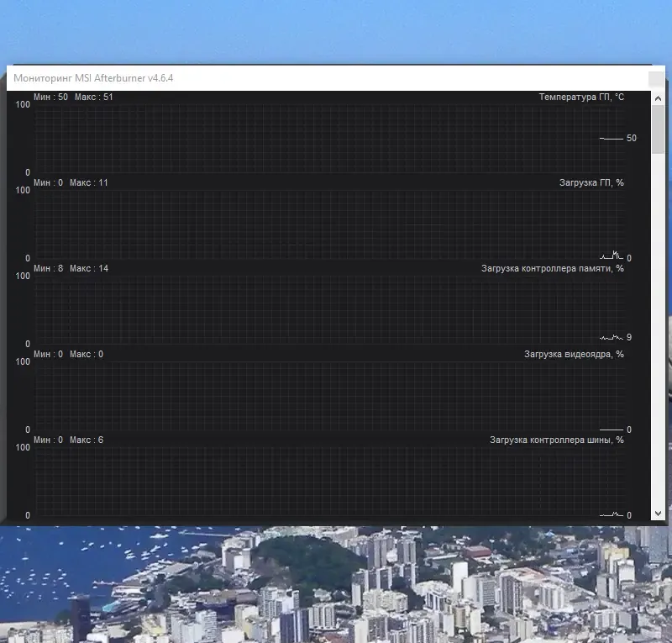
Task: Click the scrollbar down arrow in monitoring window
Action: coord(658,513)
